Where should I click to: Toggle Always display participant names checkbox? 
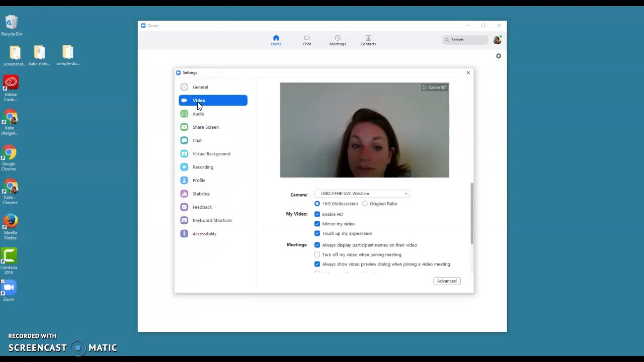click(x=317, y=245)
